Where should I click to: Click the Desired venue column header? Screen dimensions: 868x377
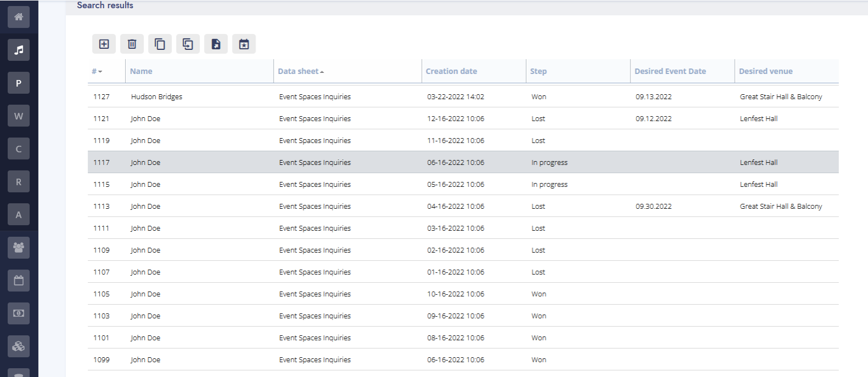coord(765,71)
